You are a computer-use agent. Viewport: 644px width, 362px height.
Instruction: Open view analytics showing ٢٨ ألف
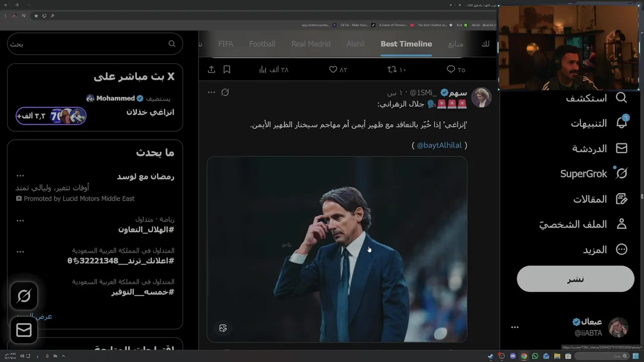click(x=274, y=69)
